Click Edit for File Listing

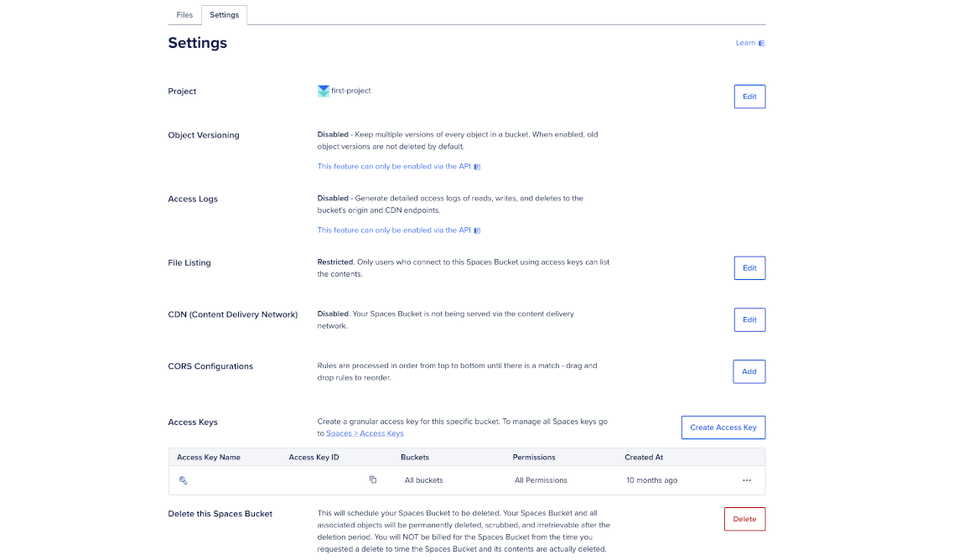click(x=749, y=267)
